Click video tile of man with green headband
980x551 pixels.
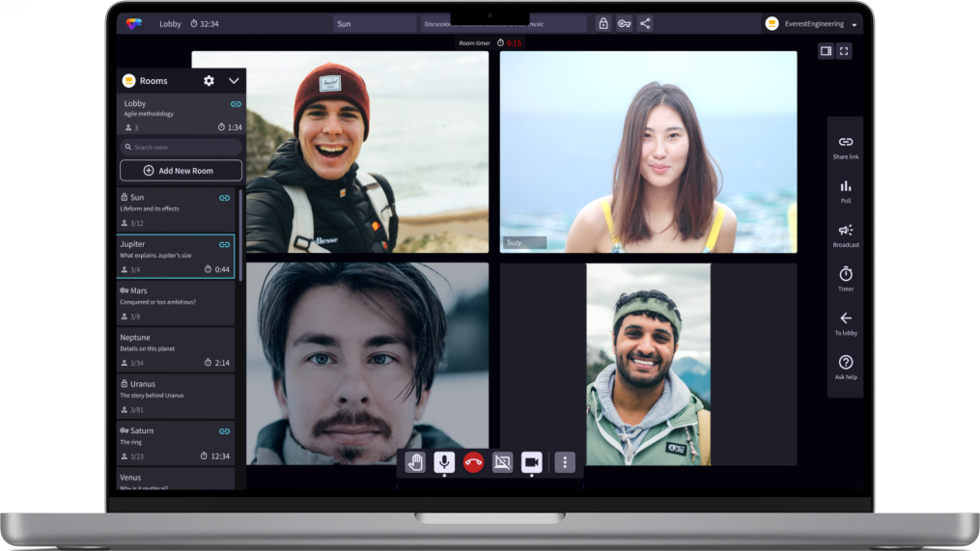pos(648,364)
